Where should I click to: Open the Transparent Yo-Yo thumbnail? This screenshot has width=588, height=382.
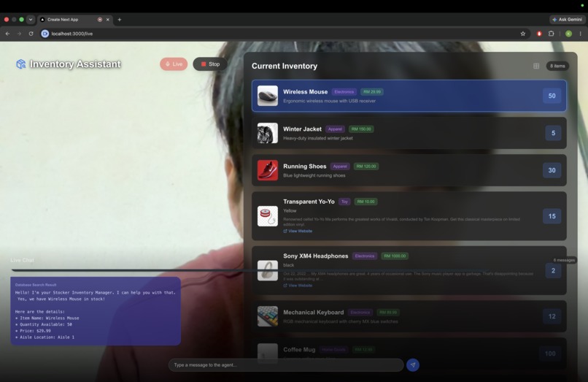click(268, 216)
